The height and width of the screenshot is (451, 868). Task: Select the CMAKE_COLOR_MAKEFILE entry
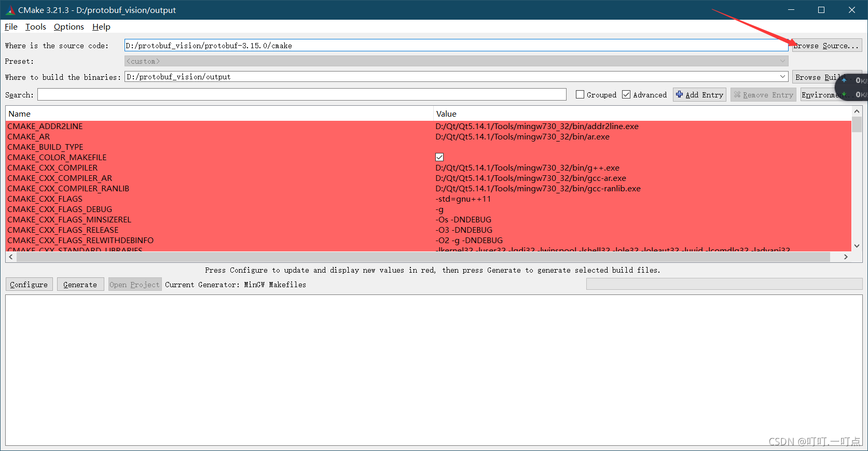57,158
